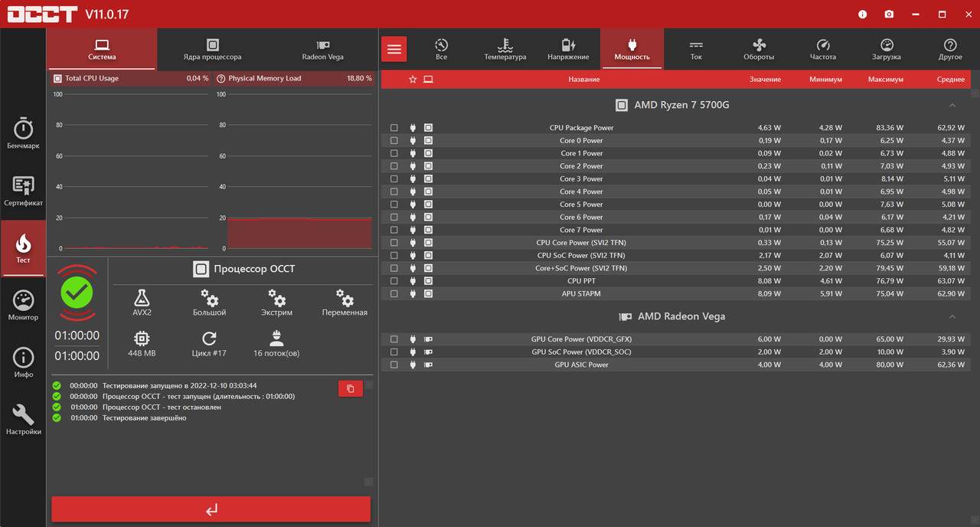This screenshot has width=980, height=527.
Task: Switch to the Radeon Vega tab
Action: tap(322, 50)
